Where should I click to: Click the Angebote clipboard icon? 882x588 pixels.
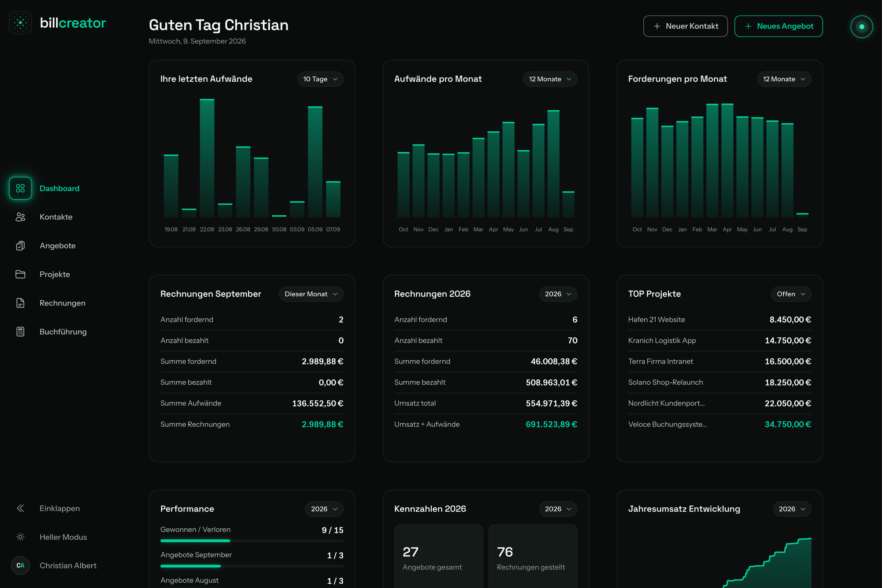click(20, 246)
